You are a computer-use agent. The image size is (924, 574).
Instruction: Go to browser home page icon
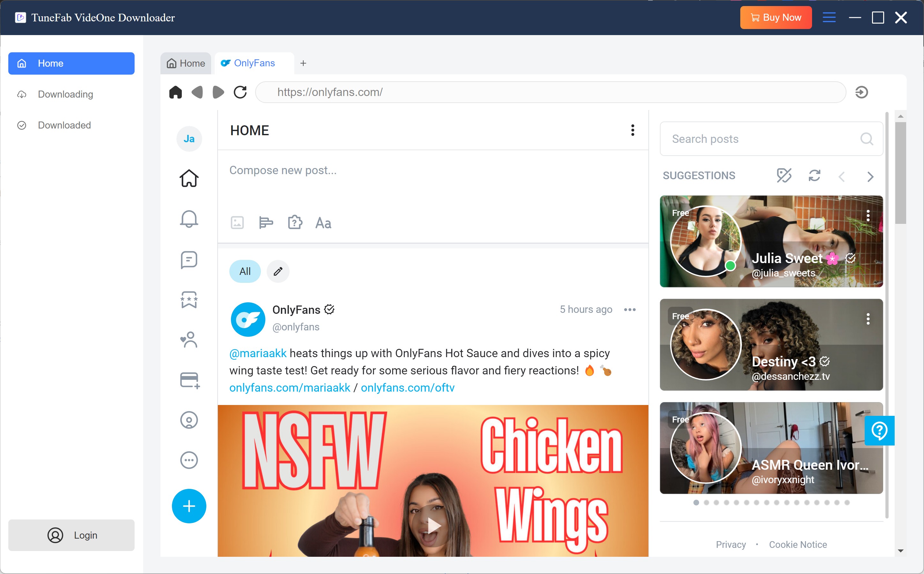click(x=175, y=92)
